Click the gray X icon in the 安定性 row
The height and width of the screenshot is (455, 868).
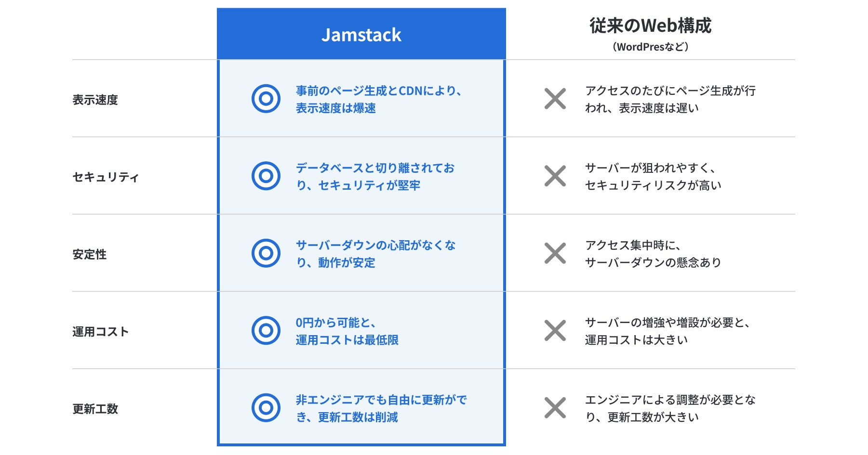(555, 253)
